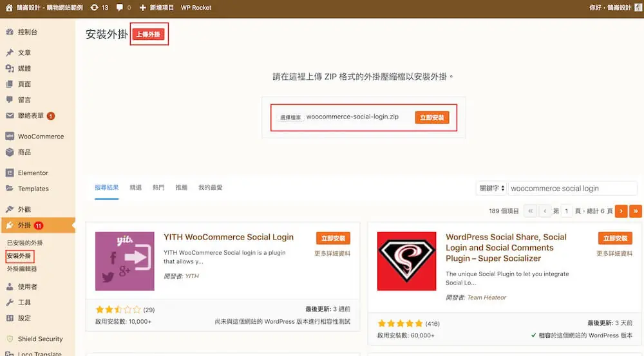Switch to the 熱門 tab

pos(158,187)
